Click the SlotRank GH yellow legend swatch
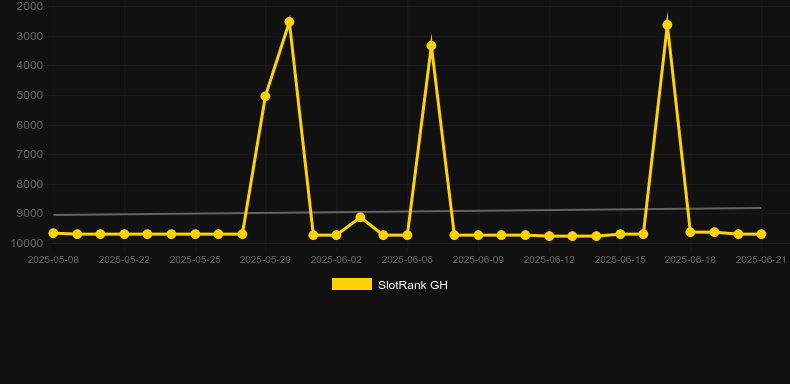 click(352, 284)
